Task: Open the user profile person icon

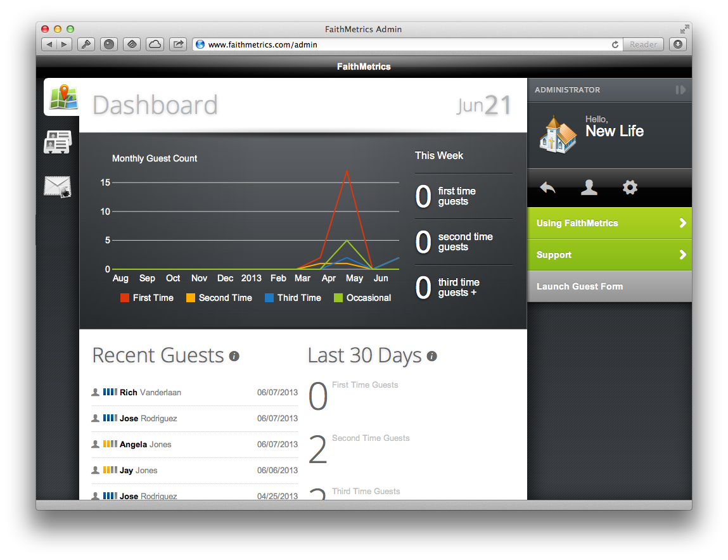Action: coord(589,188)
